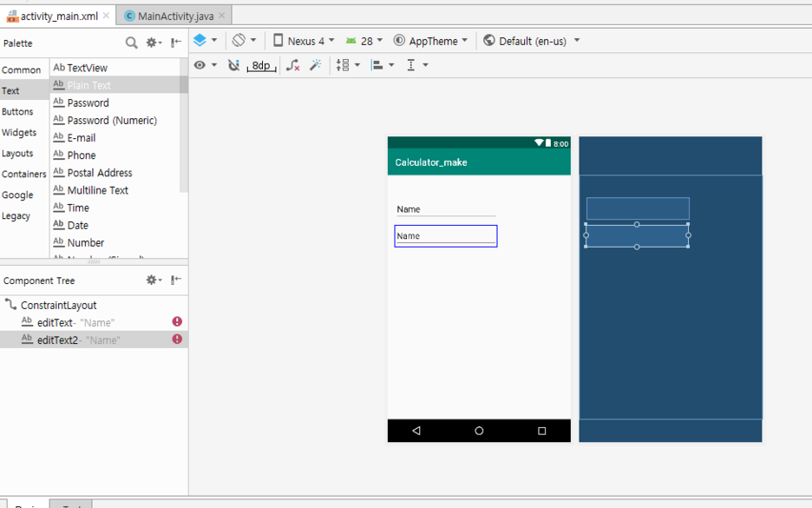812x508 pixels.
Task: Open pack options dropdown
Action: (348, 65)
